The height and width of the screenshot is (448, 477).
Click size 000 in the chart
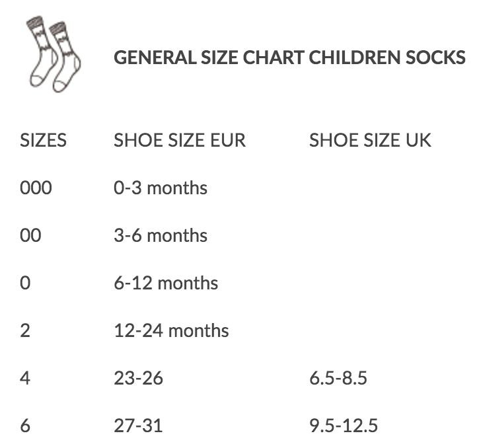(36, 188)
